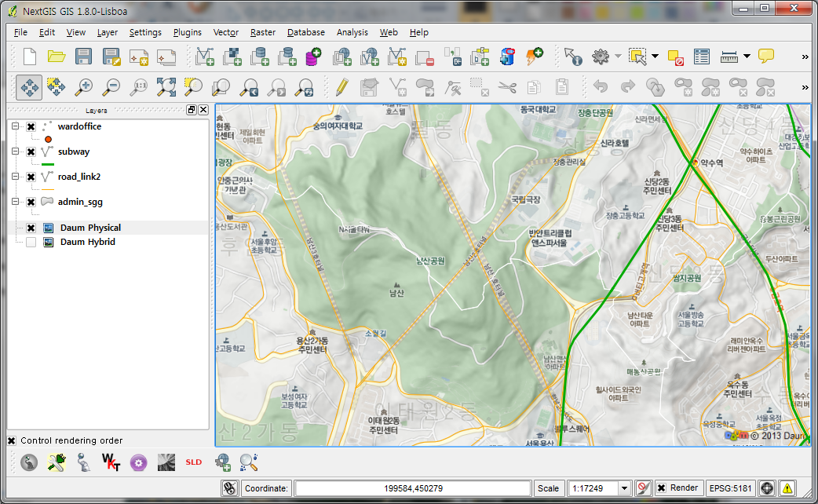Show the Daum Hybrid layer

click(x=29, y=242)
